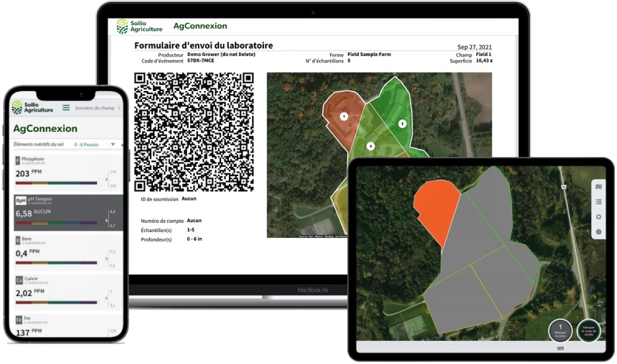Select the BpH element icon

[21, 201]
